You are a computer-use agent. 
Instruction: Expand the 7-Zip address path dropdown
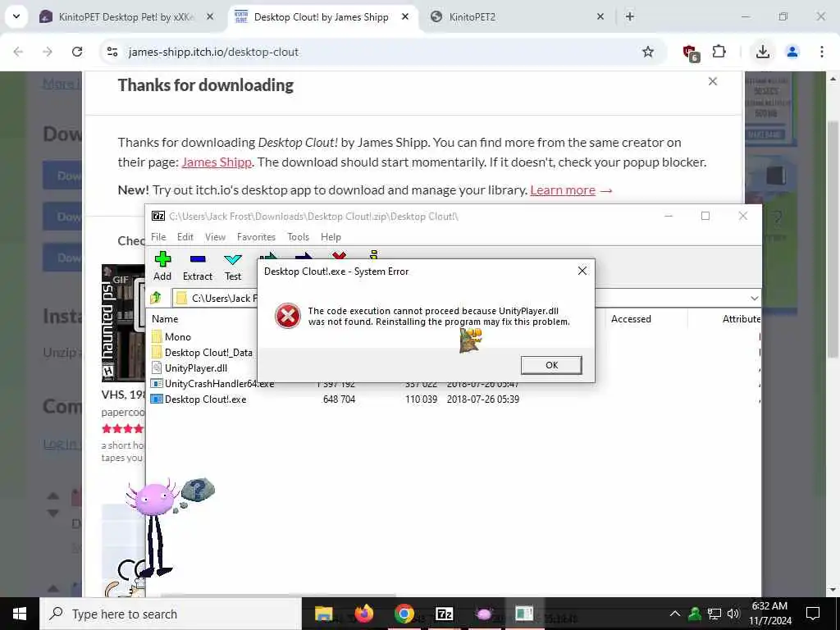point(755,298)
